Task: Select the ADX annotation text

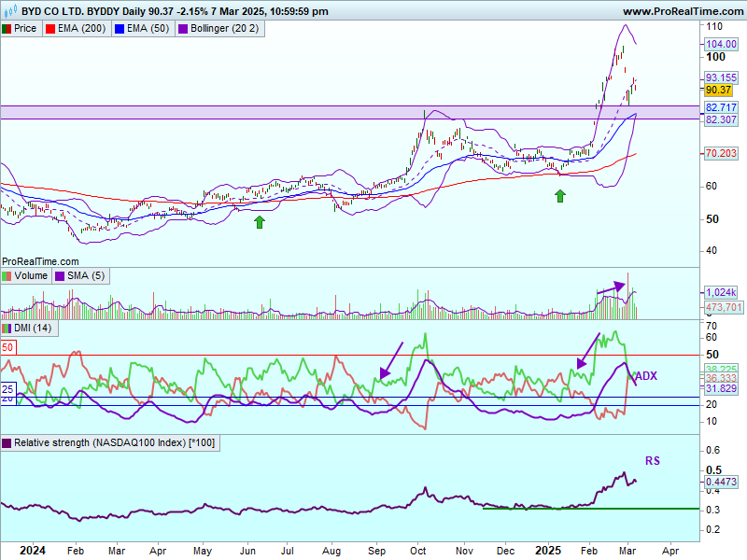Action: pyautogui.click(x=646, y=376)
